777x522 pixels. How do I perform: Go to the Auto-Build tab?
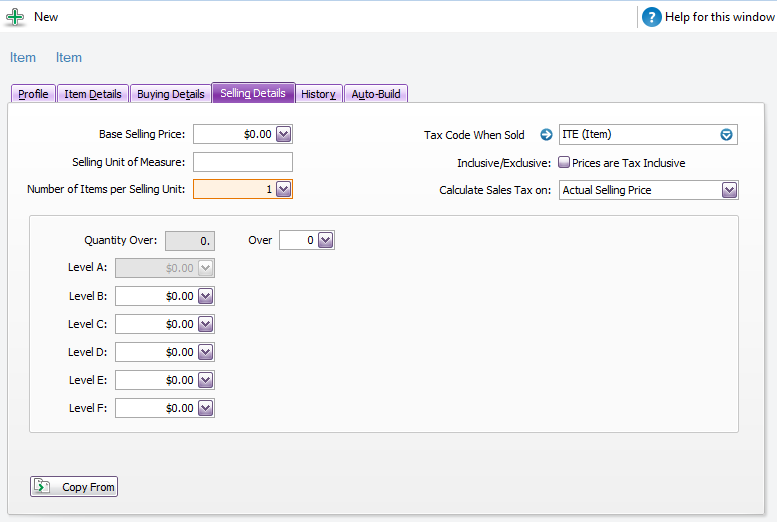[376, 94]
